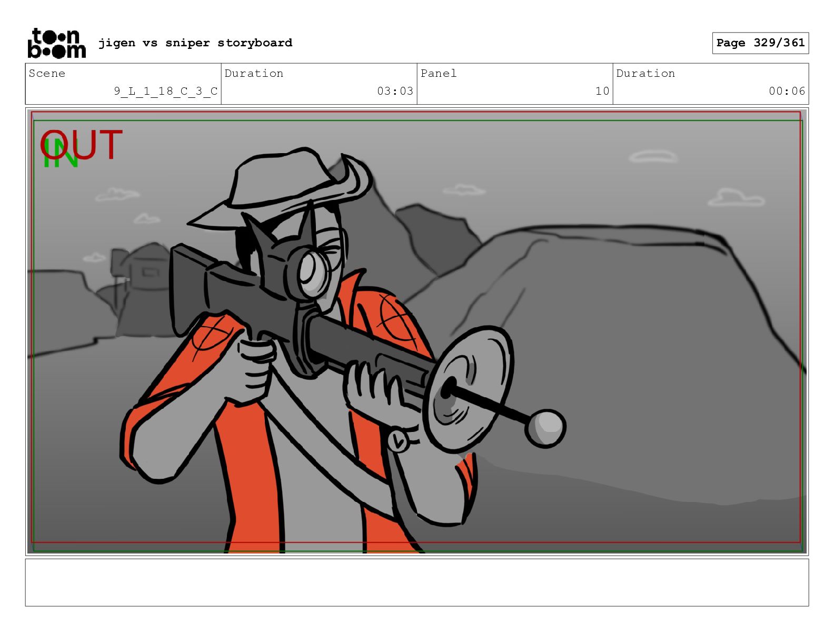
Task: Click the green 'IN' camera marker
Action: click(60, 154)
